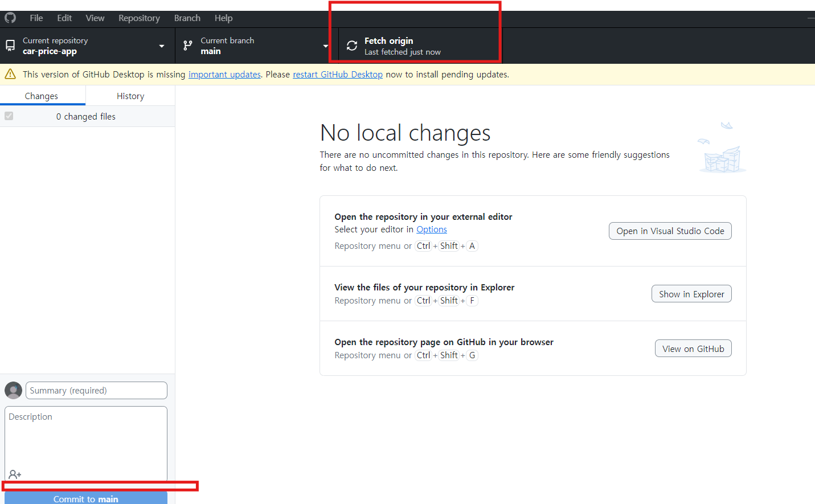Click View on GitHub button
This screenshot has height=504, width=815.
pyautogui.click(x=693, y=349)
